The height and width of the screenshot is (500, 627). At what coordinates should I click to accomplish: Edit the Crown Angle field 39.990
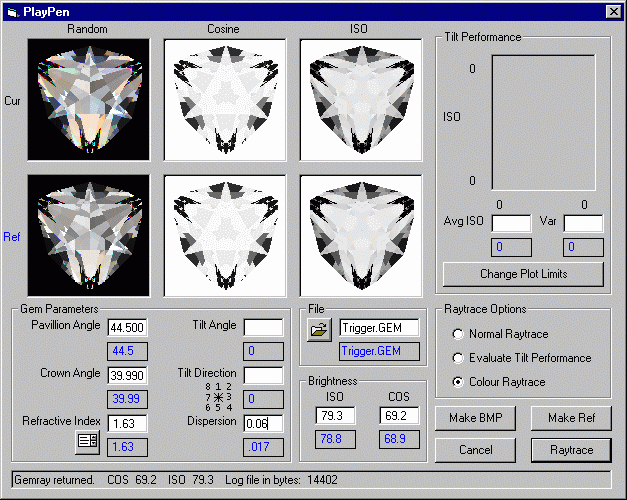pyautogui.click(x=127, y=375)
